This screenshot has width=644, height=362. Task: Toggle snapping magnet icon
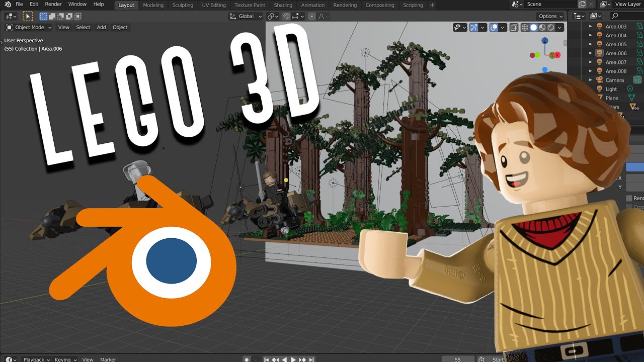coord(286,16)
